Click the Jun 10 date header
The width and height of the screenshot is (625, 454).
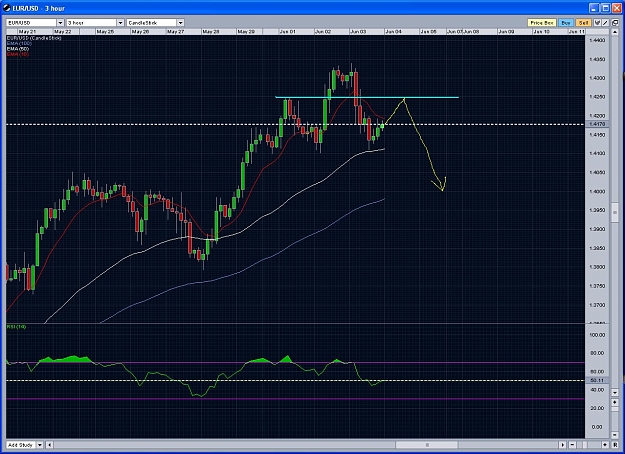click(x=541, y=31)
